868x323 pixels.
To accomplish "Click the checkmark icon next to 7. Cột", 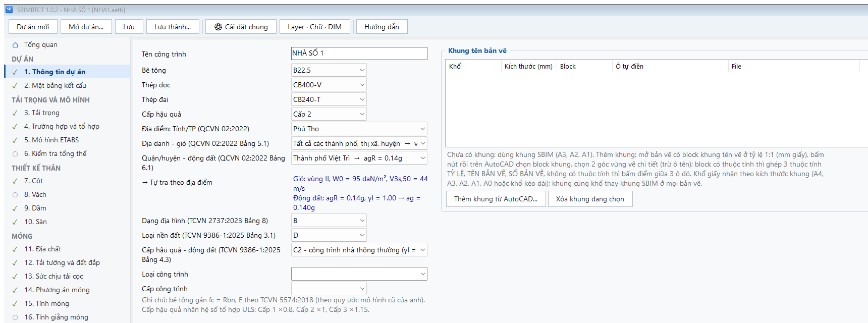I will [15, 181].
